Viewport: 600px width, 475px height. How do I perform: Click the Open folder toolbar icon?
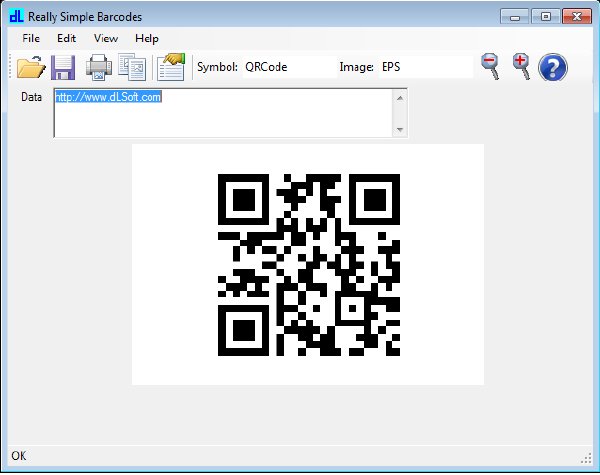31,67
